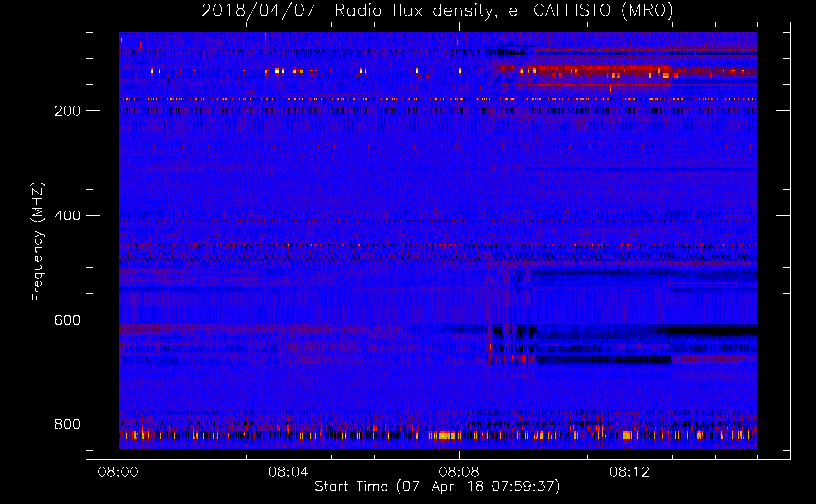Click the 400 frequency tick label
The width and height of the screenshot is (816, 504).
pos(68,216)
